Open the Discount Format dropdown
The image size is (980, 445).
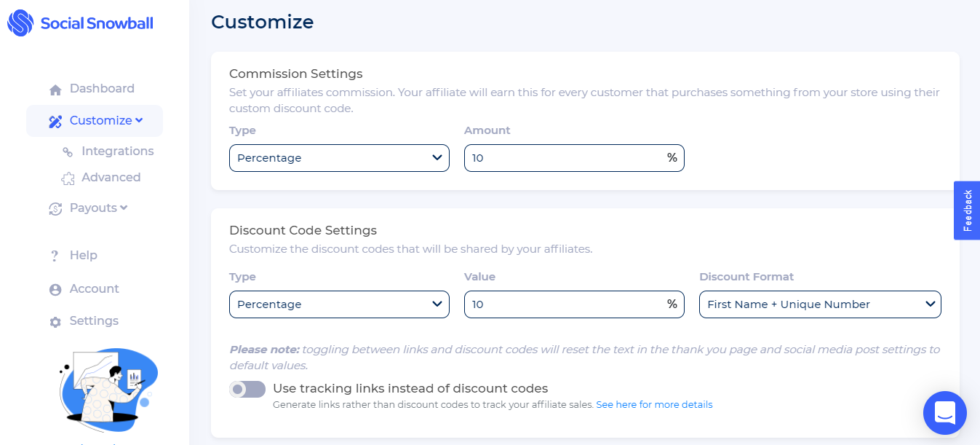pos(820,304)
